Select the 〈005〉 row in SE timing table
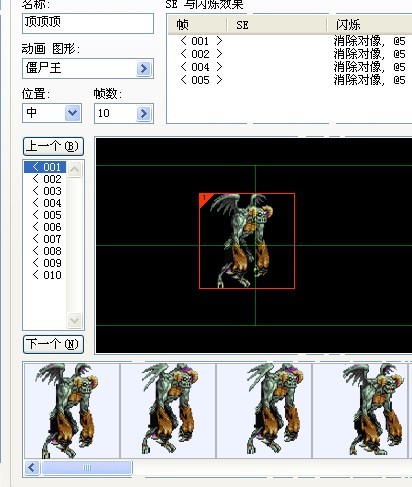Screen dimensions: 412x487 289,80
